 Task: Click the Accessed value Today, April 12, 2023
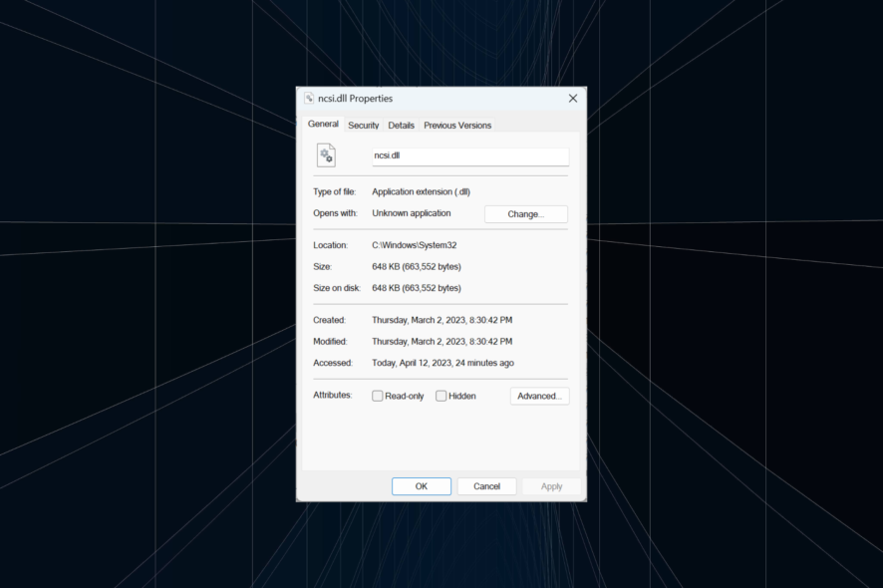click(442, 363)
